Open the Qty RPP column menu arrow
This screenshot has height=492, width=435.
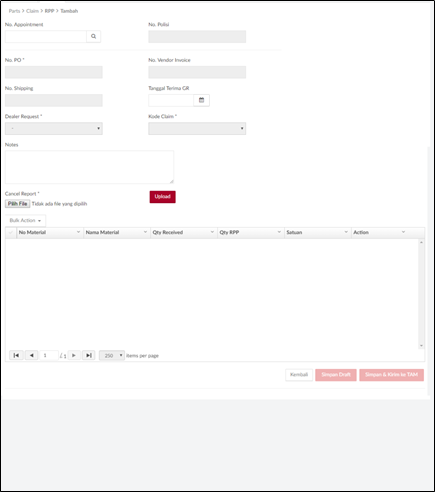(x=279, y=232)
